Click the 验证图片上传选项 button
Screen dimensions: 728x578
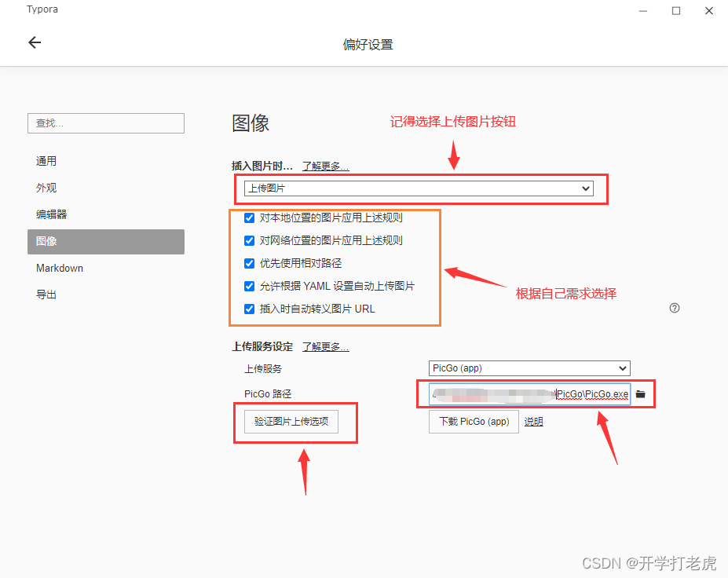pyautogui.click(x=291, y=422)
